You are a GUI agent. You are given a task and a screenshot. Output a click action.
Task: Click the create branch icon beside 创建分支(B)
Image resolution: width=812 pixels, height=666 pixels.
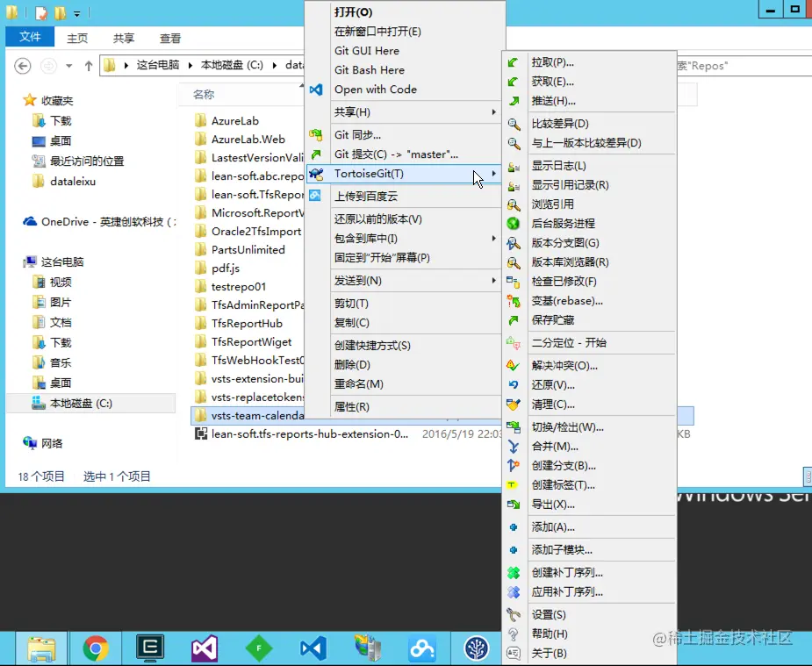coord(514,466)
